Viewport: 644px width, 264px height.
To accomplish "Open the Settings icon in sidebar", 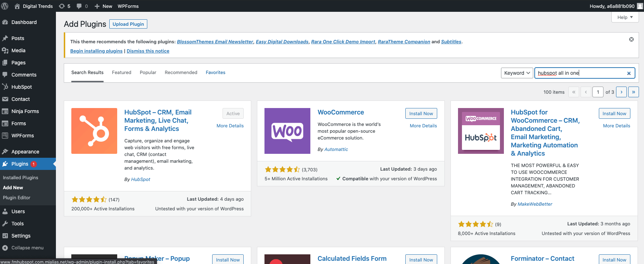I will (x=5, y=236).
